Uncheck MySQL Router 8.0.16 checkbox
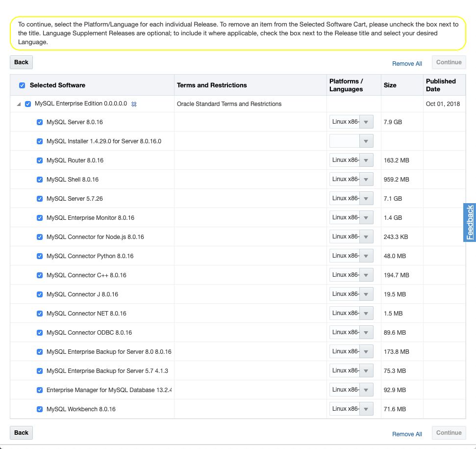 tap(40, 160)
